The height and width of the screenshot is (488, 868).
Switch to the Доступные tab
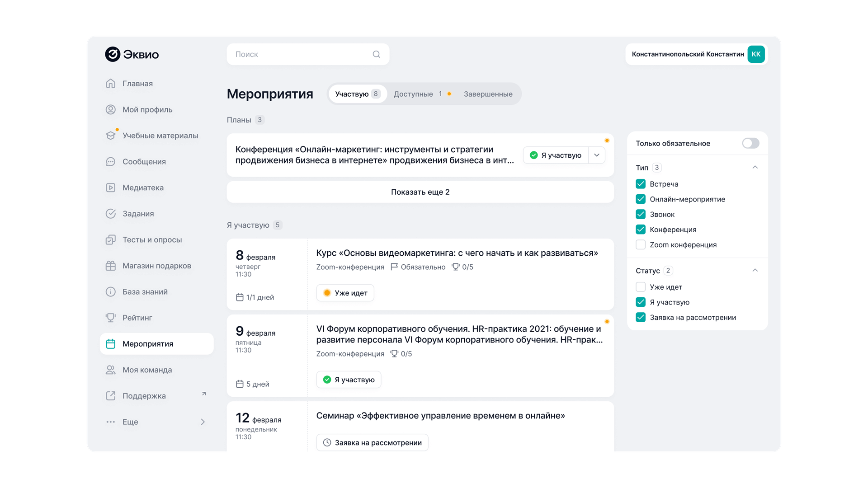tap(422, 94)
